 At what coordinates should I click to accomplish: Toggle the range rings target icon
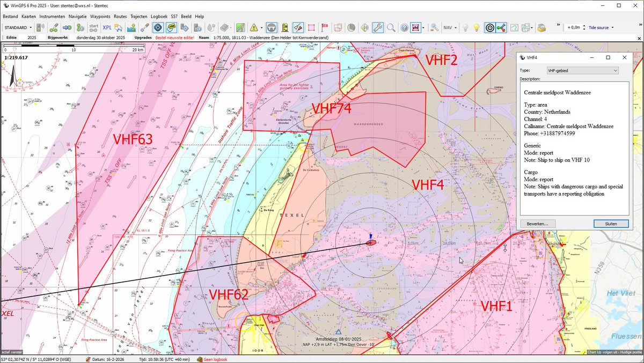490,27
